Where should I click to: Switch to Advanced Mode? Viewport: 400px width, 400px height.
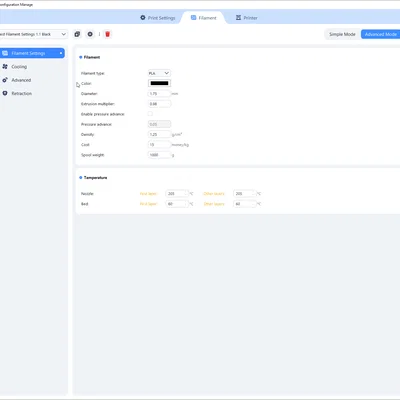pyautogui.click(x=381, y=34)
